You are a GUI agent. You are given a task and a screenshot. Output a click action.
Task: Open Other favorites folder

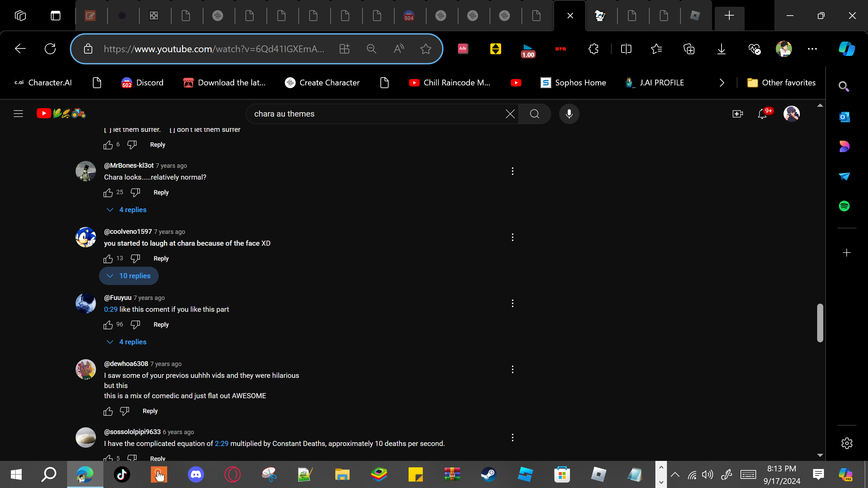[781, 83]
